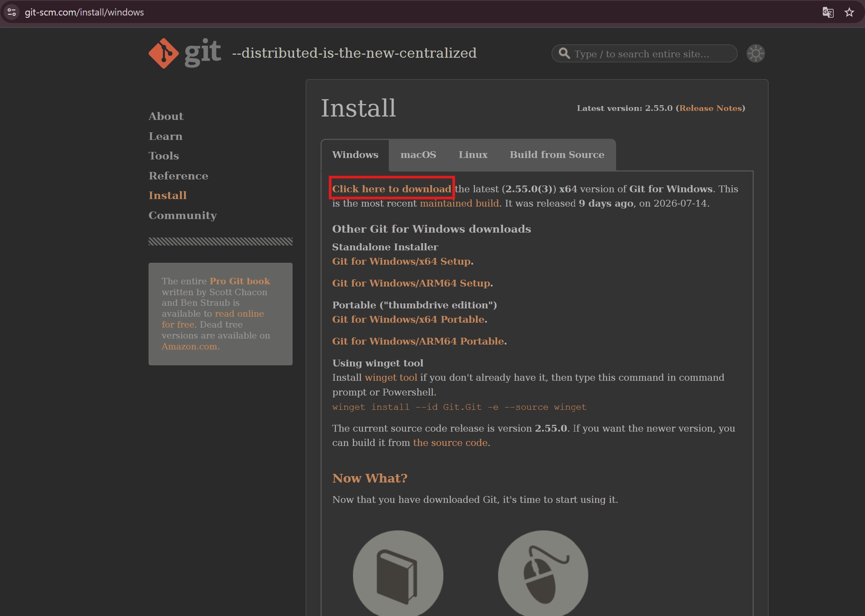Click the 'Standalone Installer' label
This screenshot has height=616, width=865.
[385, 247]
